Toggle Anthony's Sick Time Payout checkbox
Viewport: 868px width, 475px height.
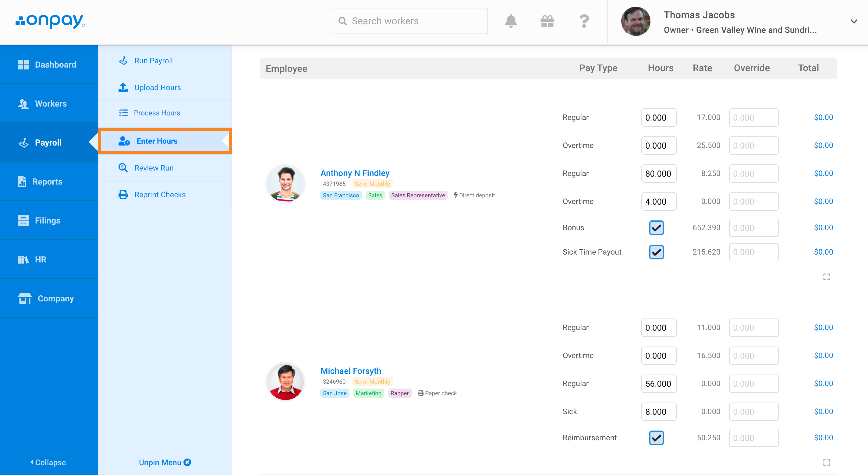pos(656,252)
